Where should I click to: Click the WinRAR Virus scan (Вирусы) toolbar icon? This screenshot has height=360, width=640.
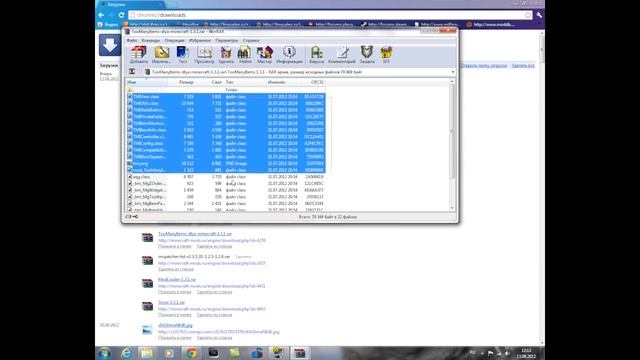(316, 54)
